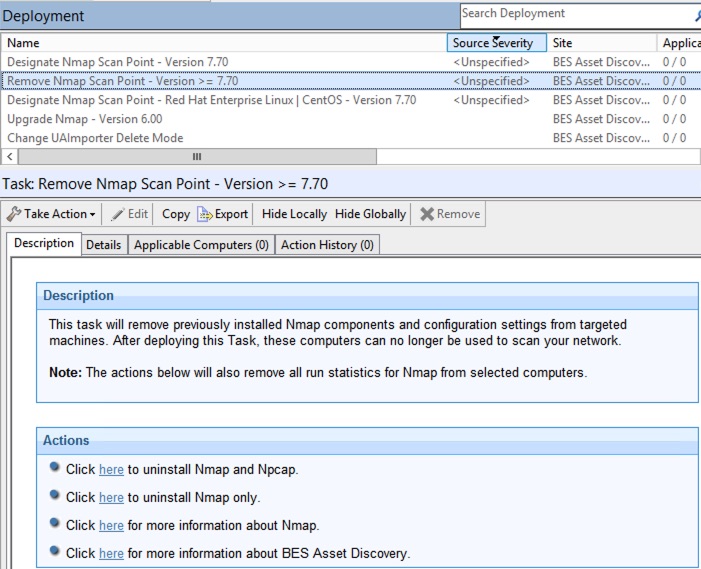Click the Remove X icon
The width and height of the screenshot is (701, 569).
coord(427,214)
